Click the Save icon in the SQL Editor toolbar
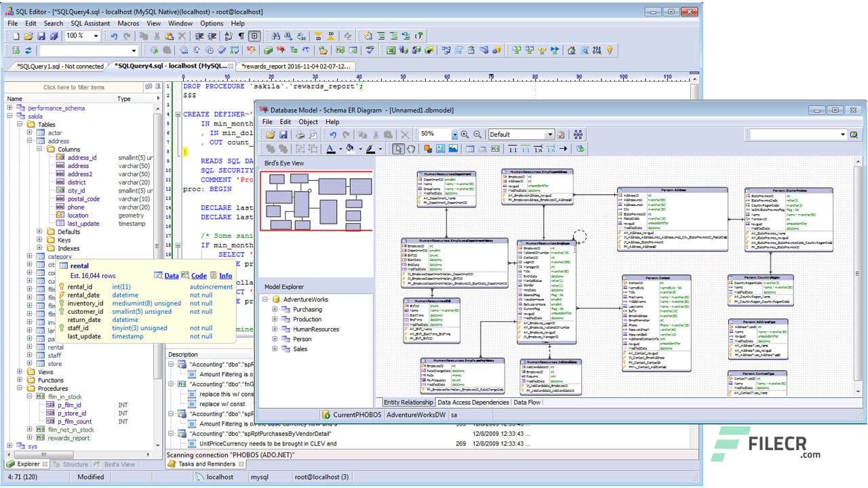 click(x=41, y=36)
